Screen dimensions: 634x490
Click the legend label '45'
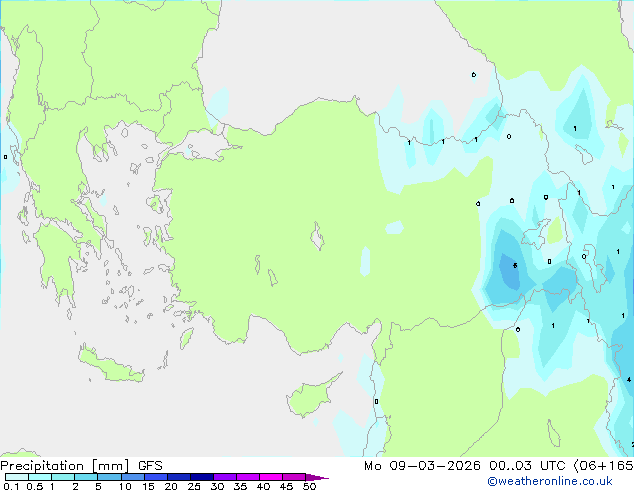(286, 486)
